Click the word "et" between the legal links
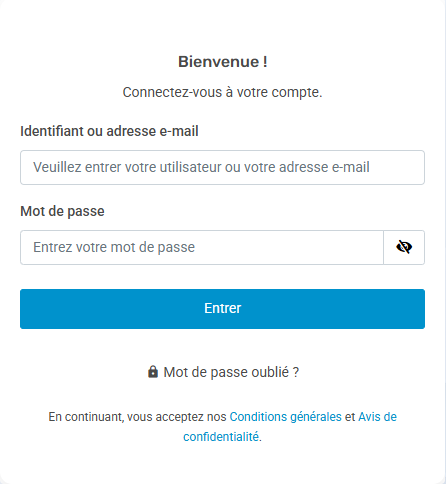Screen dimensions: 446x484 (x=350, y=417)
